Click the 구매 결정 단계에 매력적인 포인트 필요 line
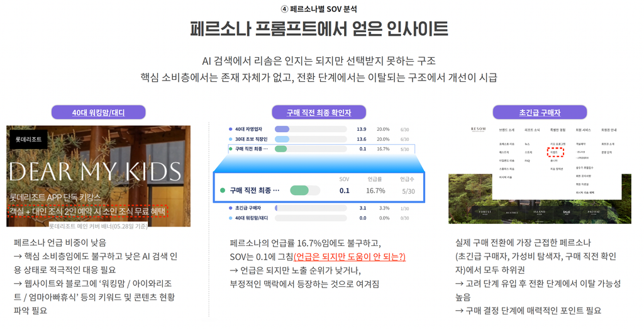644x329 pixels. [x=528, y=310]
